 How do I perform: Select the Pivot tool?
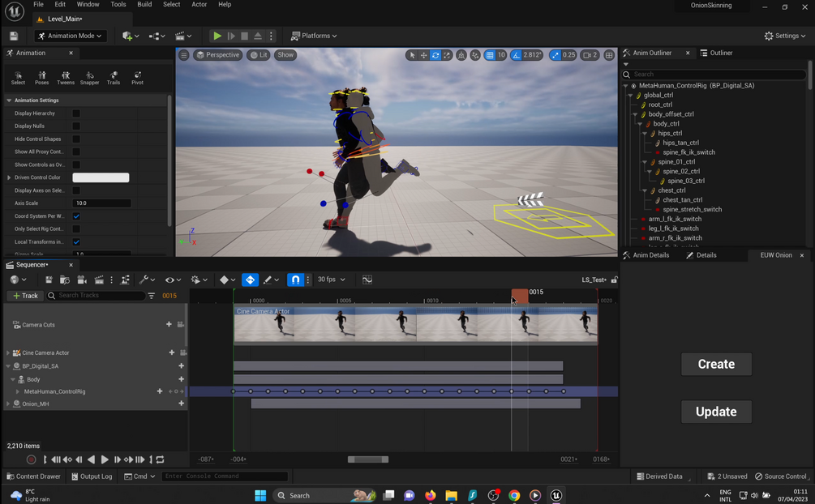[137, 77]
